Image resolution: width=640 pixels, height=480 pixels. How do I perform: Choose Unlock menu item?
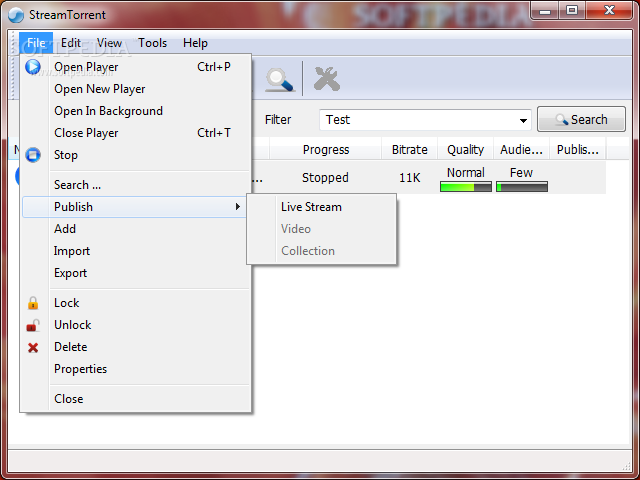click(136, 325)
